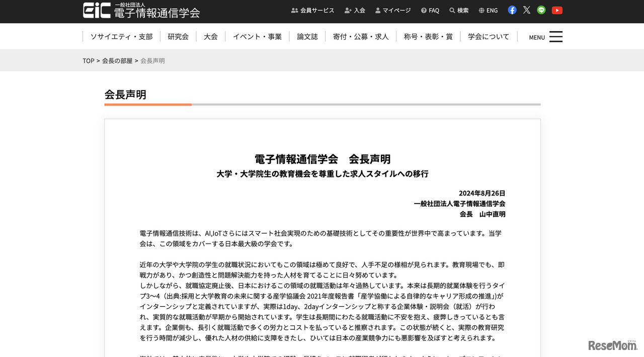The width and height of the screenshot is (644, 357).
Task: Open the Facebook page icon
Action: (x=512, y=10)
